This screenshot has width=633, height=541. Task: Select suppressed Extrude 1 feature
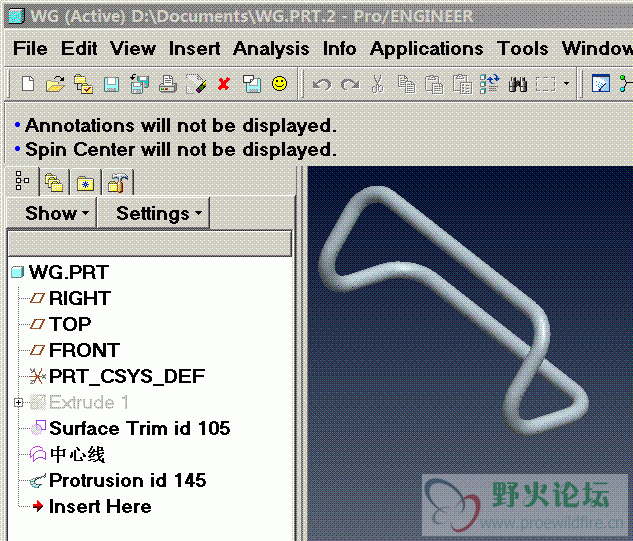[x=89, y=402]
